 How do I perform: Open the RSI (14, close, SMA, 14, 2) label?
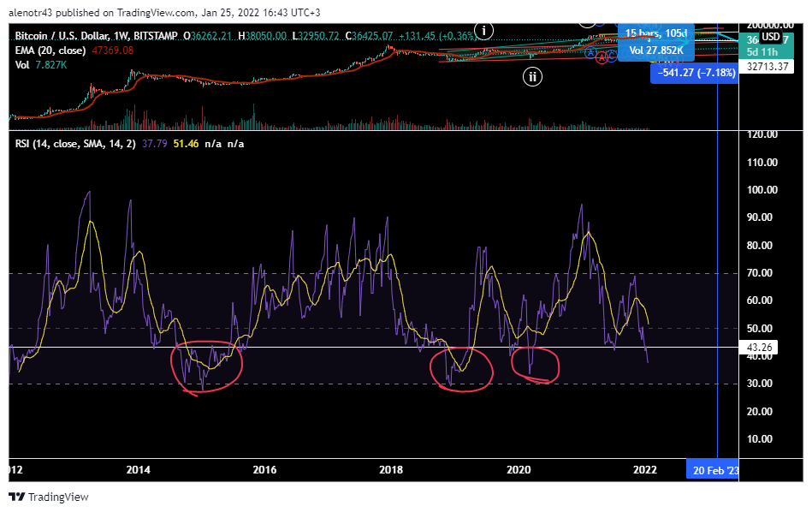tap(75, 144)
